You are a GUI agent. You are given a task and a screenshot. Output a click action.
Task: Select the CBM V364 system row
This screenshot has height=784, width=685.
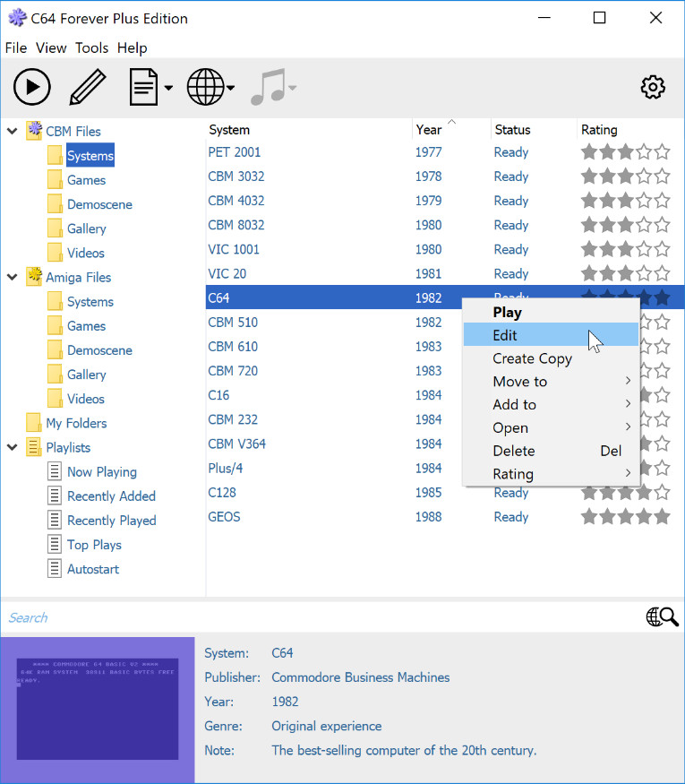click(334, 444)
